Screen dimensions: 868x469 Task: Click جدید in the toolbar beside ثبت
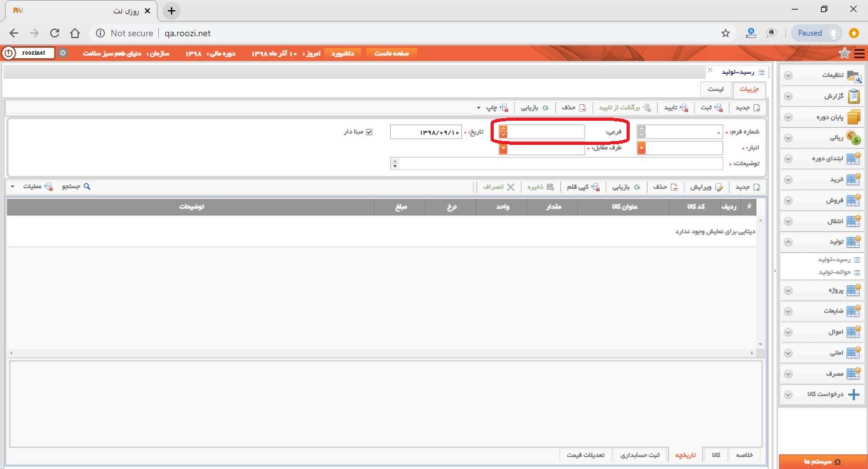(x=747, y=107)
